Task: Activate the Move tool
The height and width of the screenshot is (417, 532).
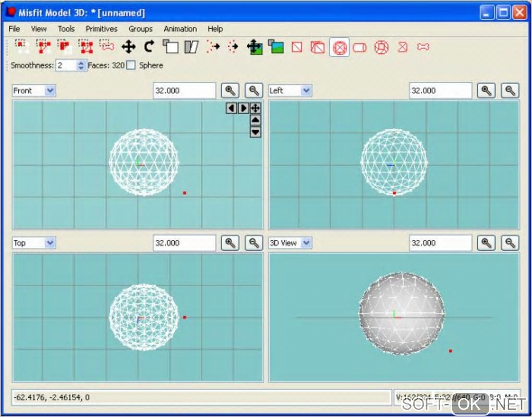Action: 128,47
